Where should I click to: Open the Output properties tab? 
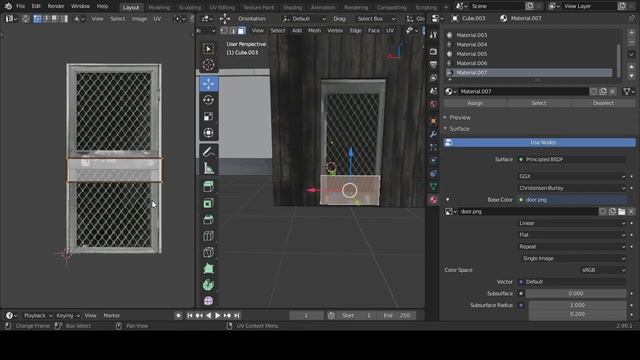pyautogui.click(x=433, y=64)
